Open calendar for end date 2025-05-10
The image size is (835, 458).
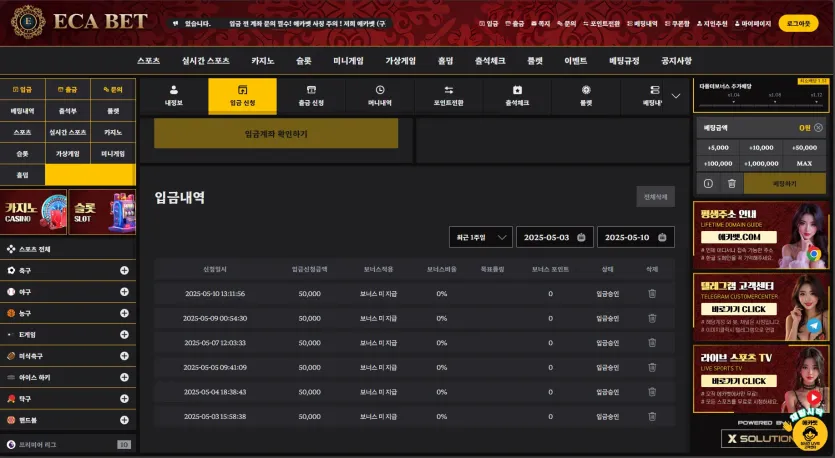[x=662, y=237]
